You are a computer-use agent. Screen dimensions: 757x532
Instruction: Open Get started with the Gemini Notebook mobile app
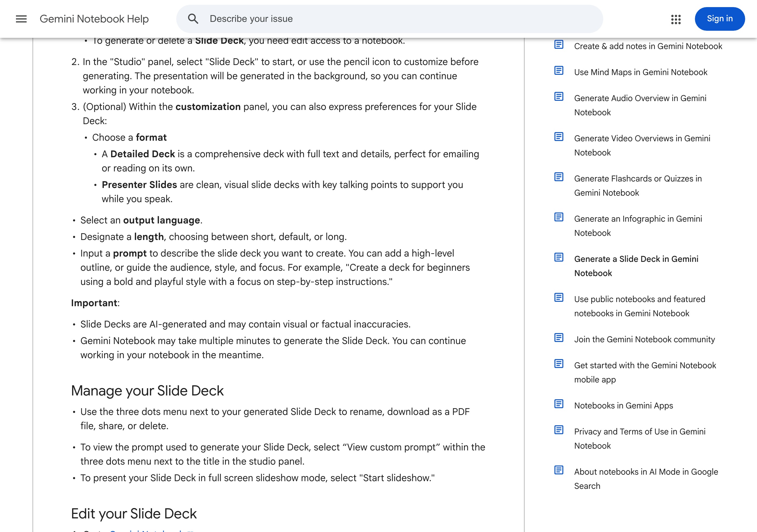pyautogui.click(x=645, y=372)
